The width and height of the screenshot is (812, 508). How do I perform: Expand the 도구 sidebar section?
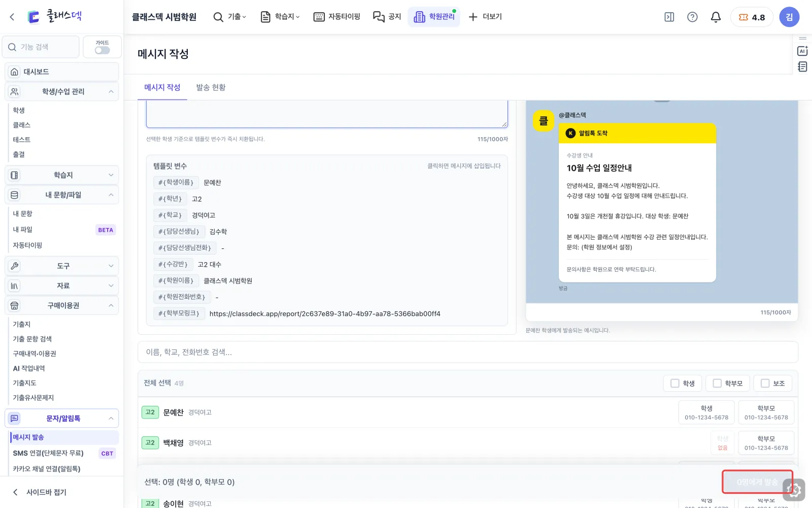62,266
